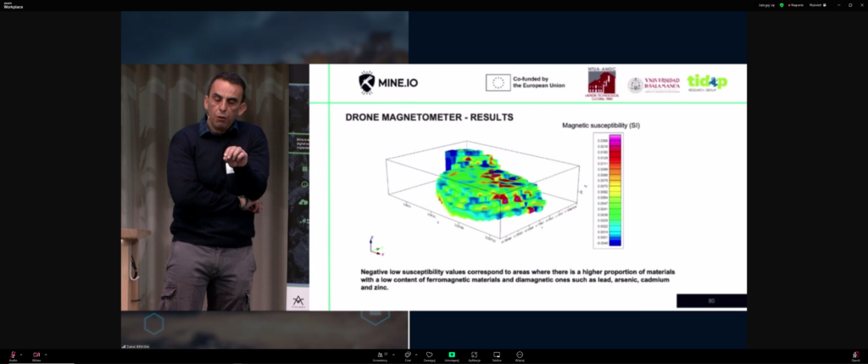Screen dimensions: 868x364
Task: Click the Opuść leave meeting icon
Action: coord(854,354)
